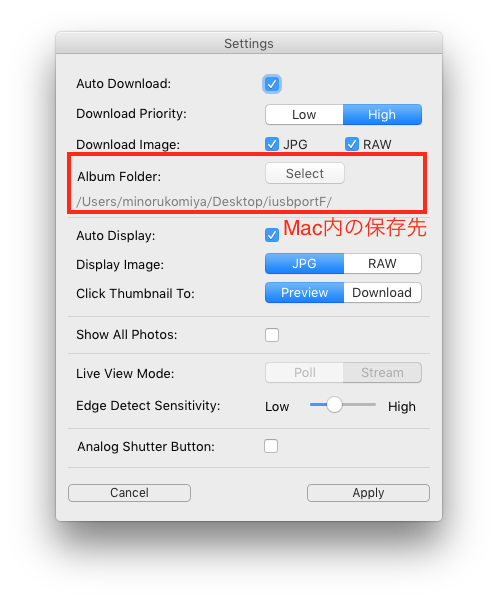The width and height of the screenshot is (498, 601).
Task: Set Download Priority to High
Action: click(x=382, y=115)
